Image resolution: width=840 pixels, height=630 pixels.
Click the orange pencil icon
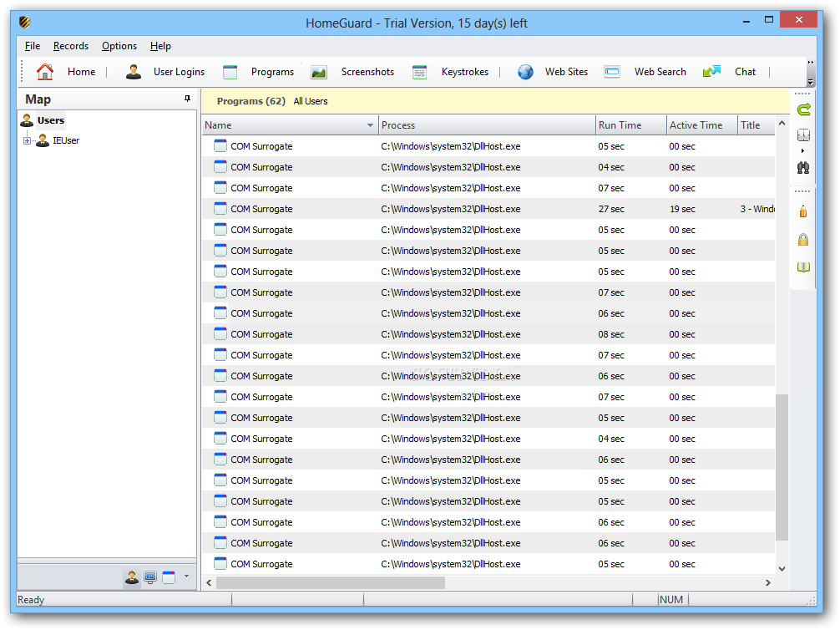click(x=803, y=211)
